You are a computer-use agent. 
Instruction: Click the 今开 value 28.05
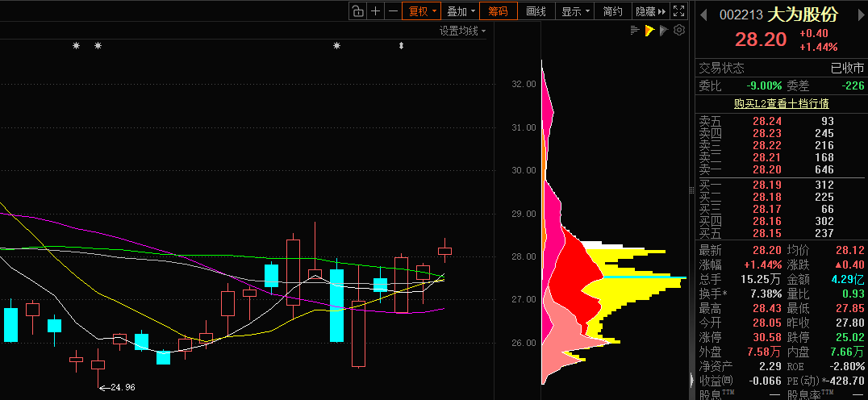(x=768, y=323)
